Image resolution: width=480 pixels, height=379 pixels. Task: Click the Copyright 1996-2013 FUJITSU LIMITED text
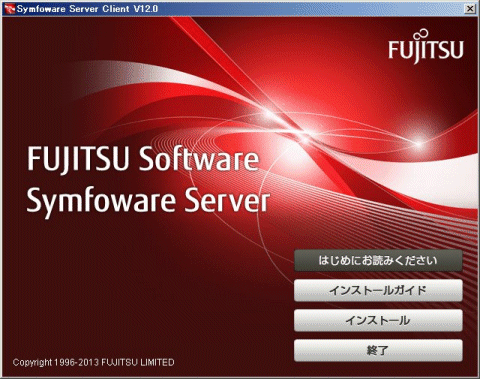(x=93, y=362)
